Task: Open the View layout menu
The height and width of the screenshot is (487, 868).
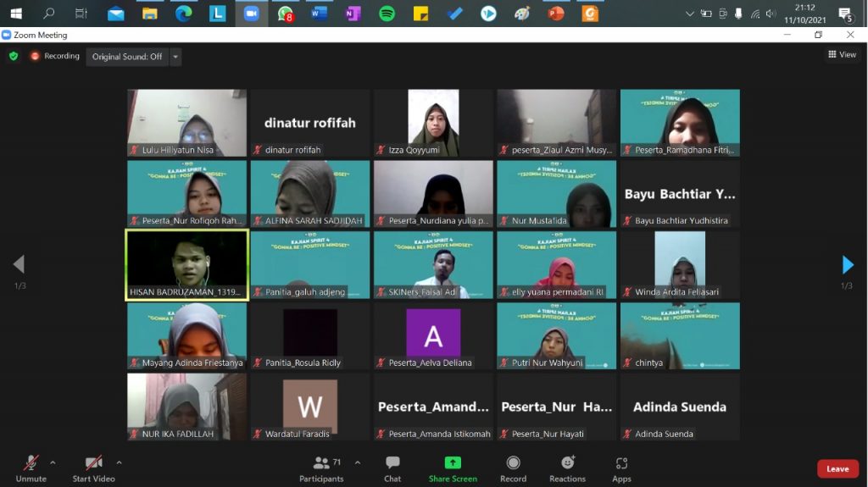Action: pos(843,54)
